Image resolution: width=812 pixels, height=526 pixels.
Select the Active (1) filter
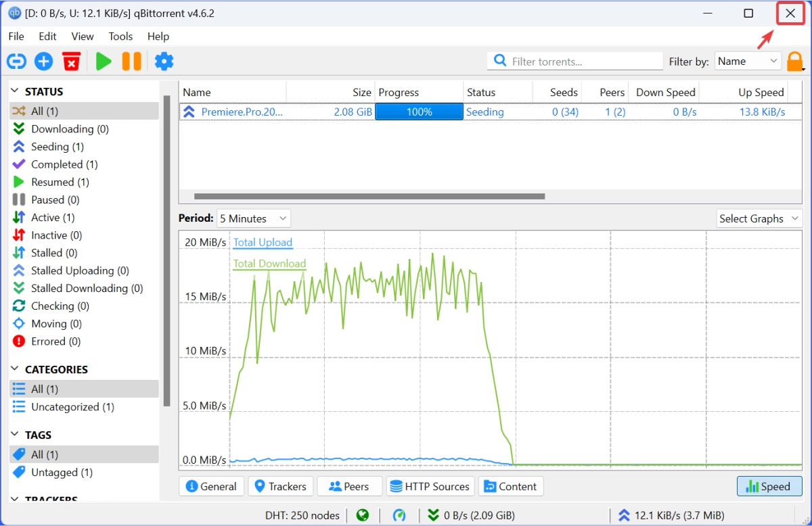pyautogui.click(x=84, y=217)
